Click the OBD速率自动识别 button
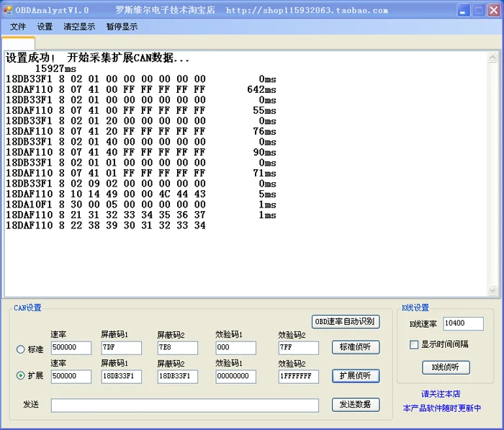The width and height of the screenshot is (504, 430). (346, 322)
